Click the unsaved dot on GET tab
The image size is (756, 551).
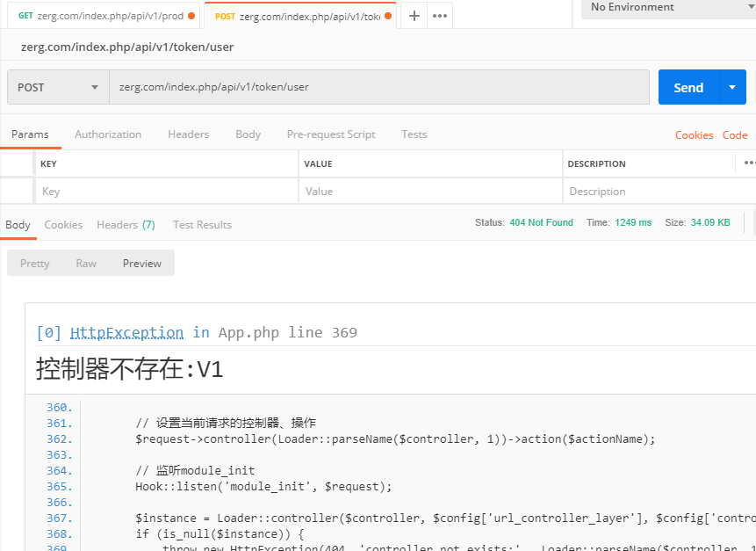191,16
